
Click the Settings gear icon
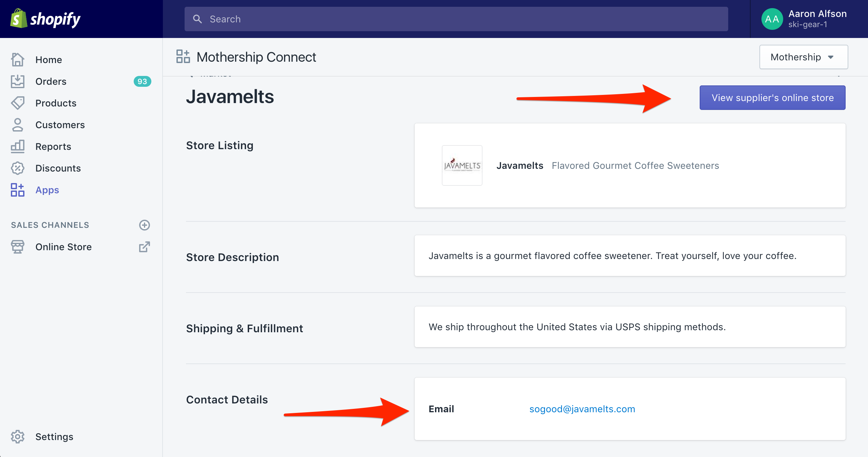(18, 437)
